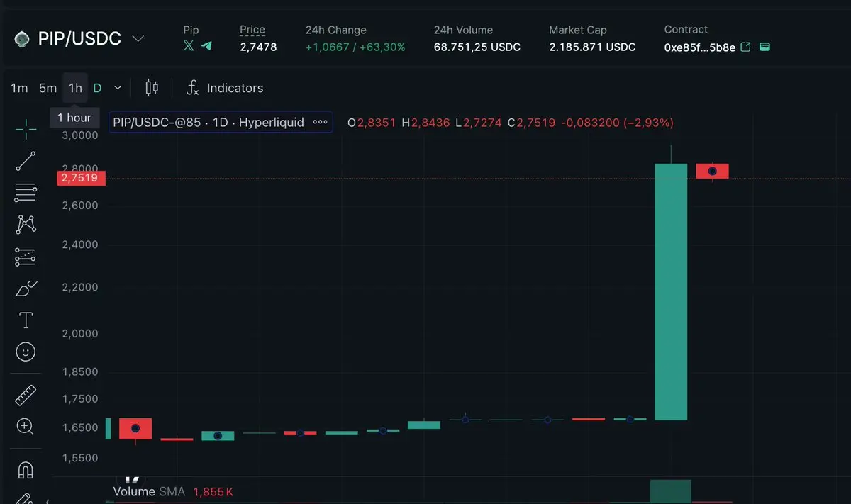Click the latest red candle marker dot
Screen dimensions: 851x504
[x=713, y=171]
